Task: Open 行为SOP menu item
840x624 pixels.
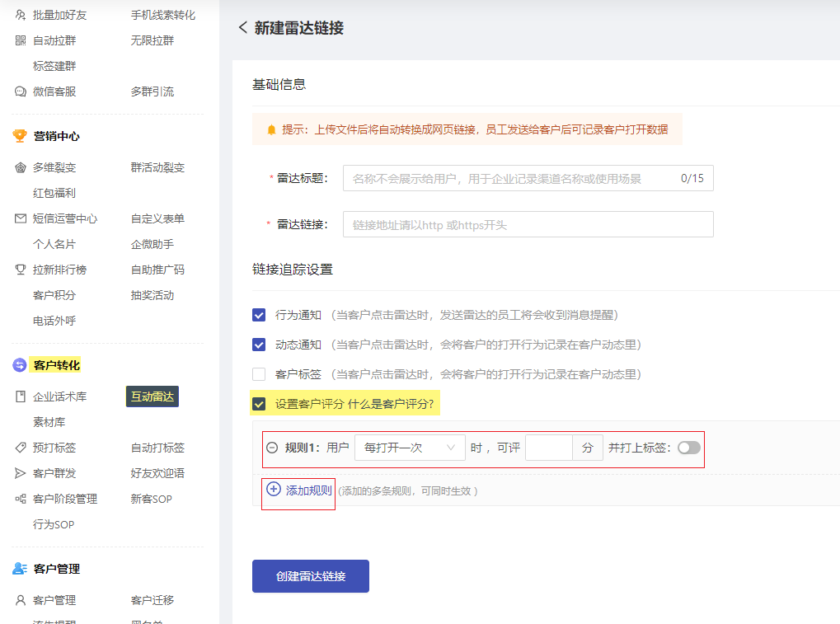Action: point(54,524)
